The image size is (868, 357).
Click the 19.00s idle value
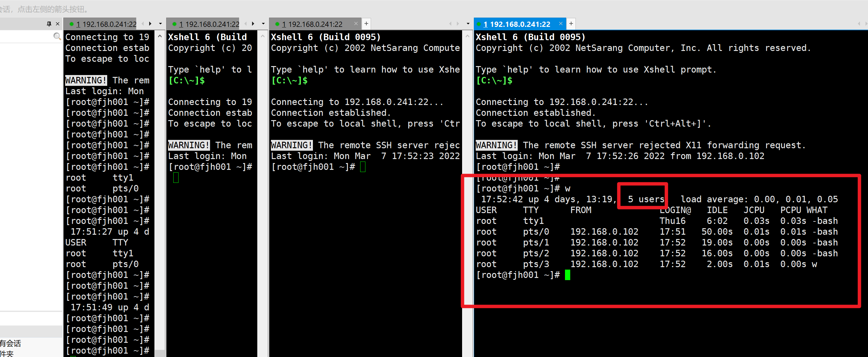717,242
